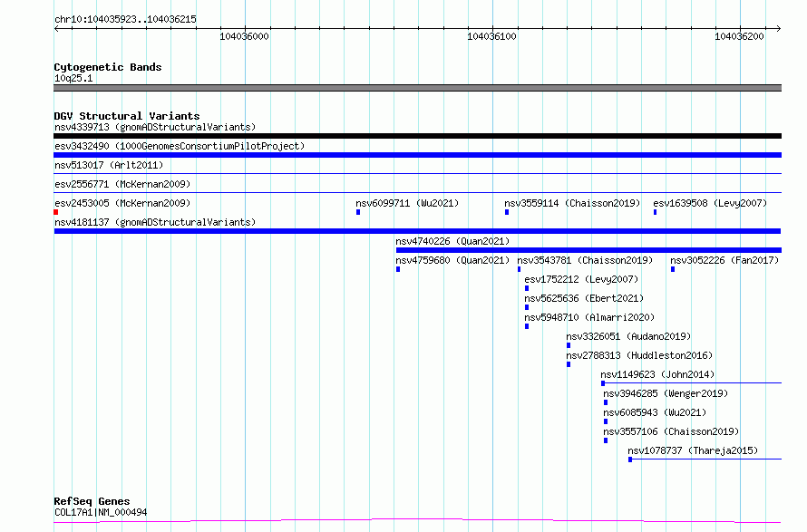Viewport: 807px width, 532px height.
Task: Click the nsv4740226 (Quan2021) label
Action: pos(452,241)
